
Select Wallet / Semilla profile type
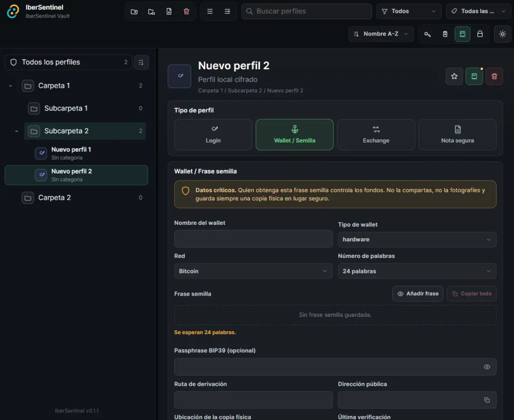295,134
